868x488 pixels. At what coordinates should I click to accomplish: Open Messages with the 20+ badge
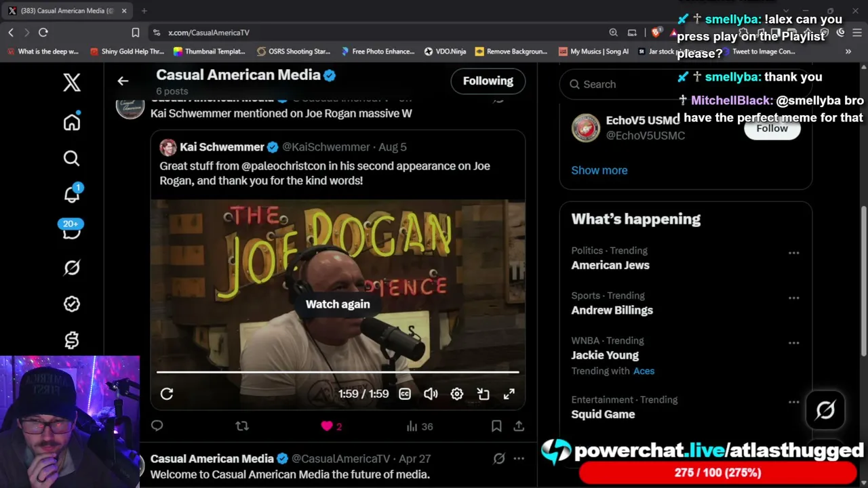click(x=71, y=229)
